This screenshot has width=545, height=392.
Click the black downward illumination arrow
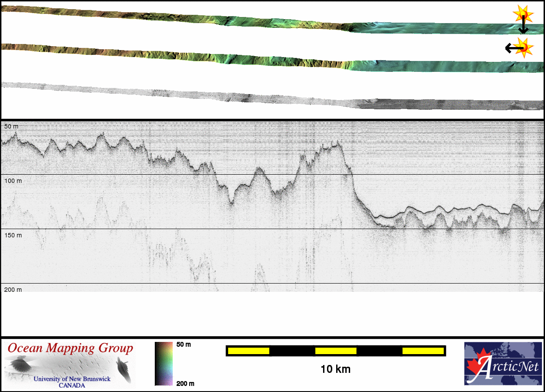click(x=523, y=27)
